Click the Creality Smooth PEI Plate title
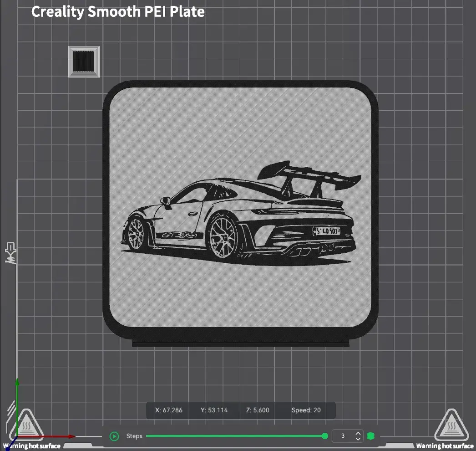476x451 pixels. click(118, 12)
